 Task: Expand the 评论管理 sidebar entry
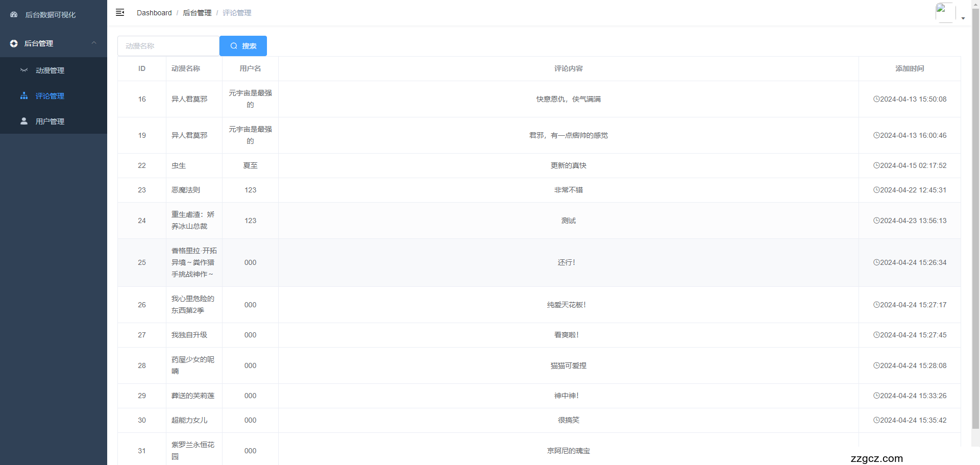[50, 95]
